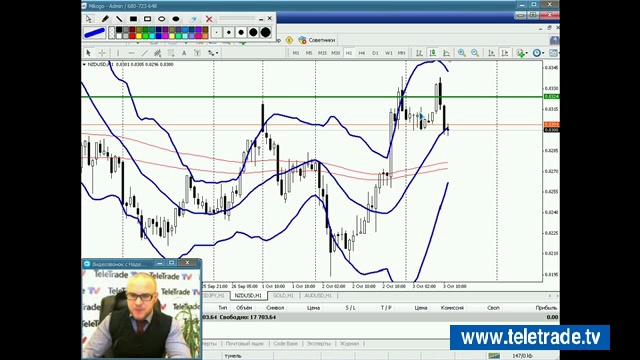
Task: Set medium brush thickness dot
Action: (x=241, y=32)
